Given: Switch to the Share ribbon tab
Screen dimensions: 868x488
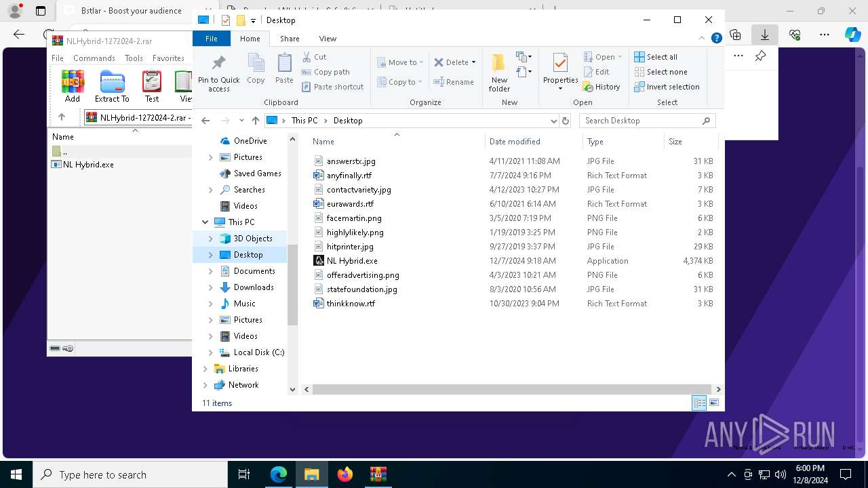Looking at the screenshot, I should (290, 39).
